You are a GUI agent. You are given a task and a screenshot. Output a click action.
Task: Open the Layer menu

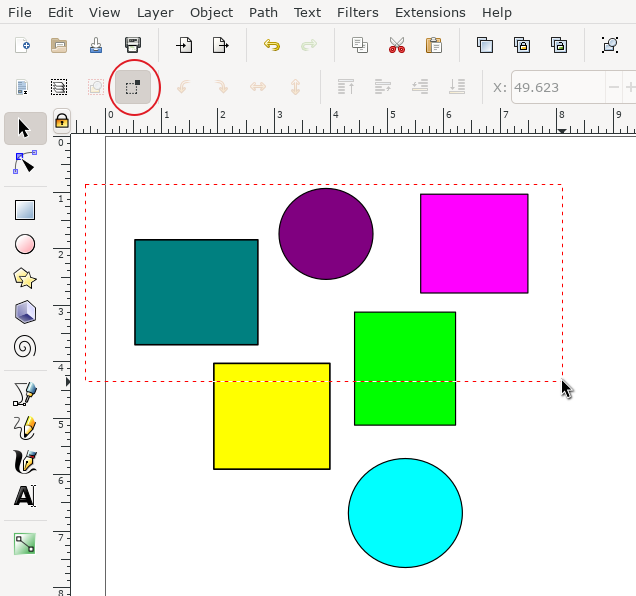(155, 13)
